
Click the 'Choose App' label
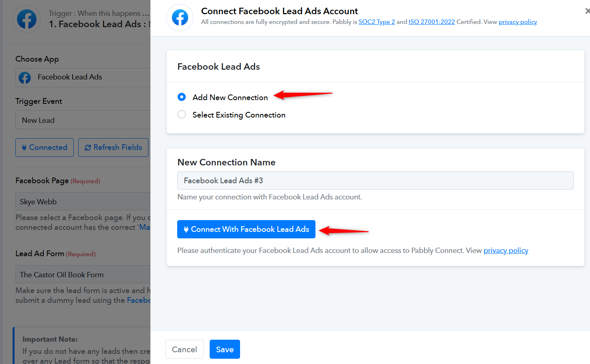(37, 59)
